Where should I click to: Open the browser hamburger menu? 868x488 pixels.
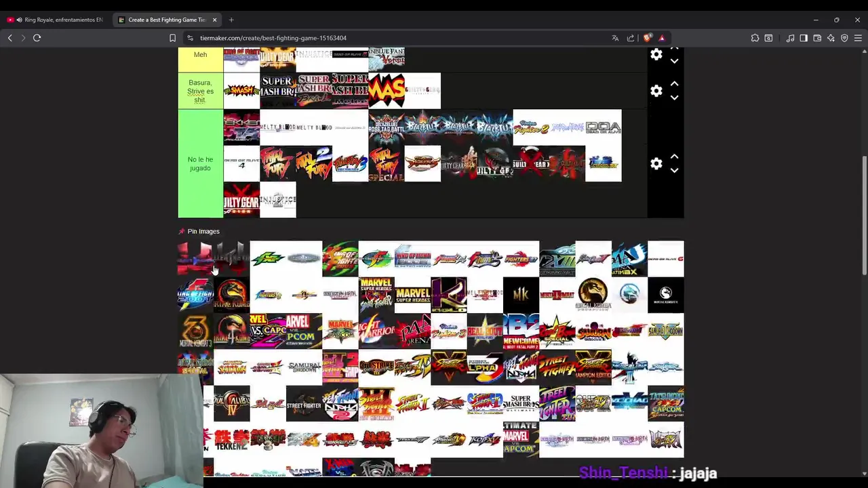(x=858, y=38)
